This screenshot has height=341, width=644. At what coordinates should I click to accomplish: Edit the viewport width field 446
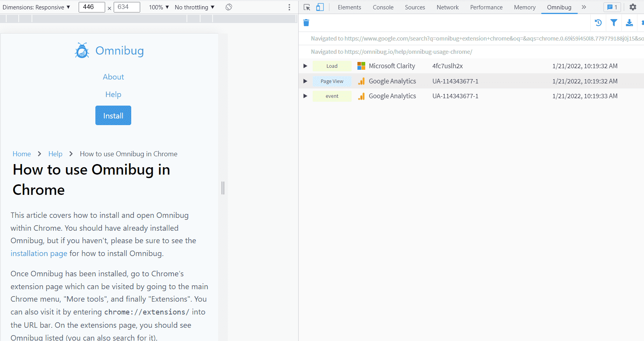point(91,7)
